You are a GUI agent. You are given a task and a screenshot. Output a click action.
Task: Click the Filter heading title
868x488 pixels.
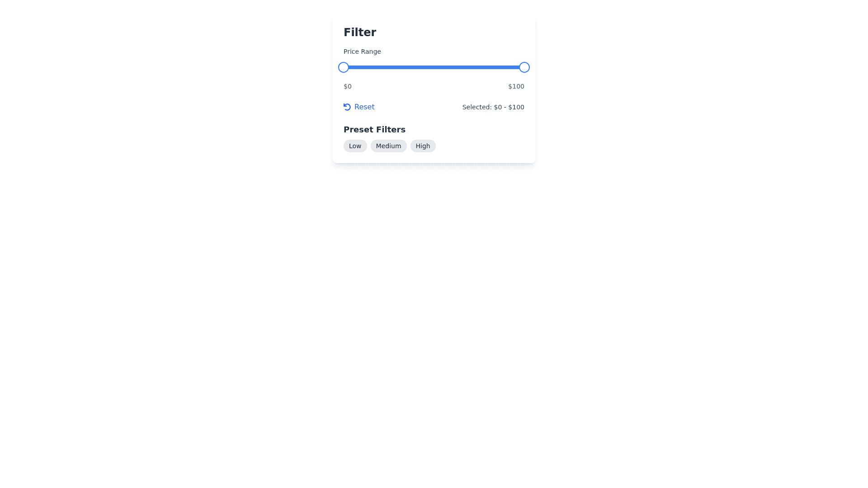pyautogui.click(x=360, y=32)
